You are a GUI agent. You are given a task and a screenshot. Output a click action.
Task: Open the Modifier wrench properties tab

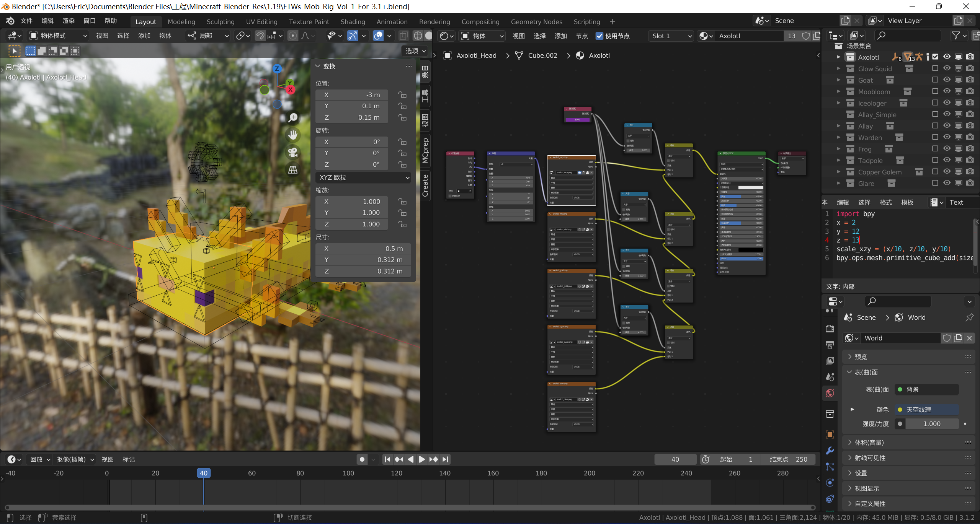[x=830, y=451]
